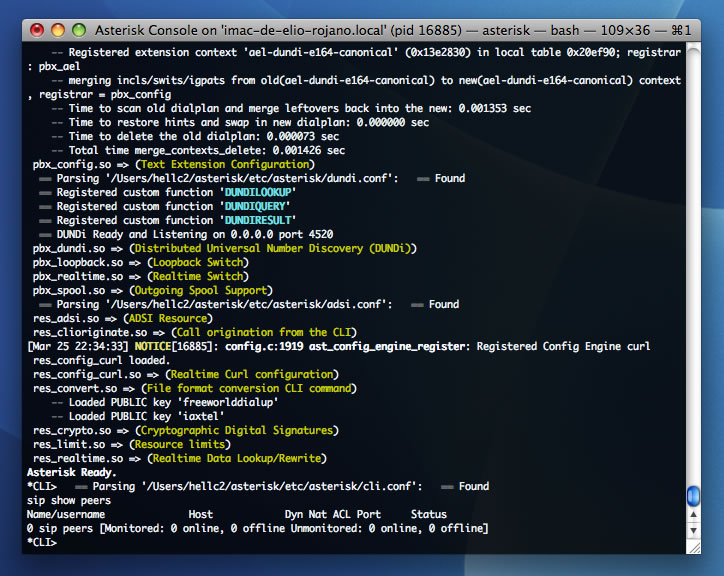The image size is (724, 576).
Task: Click the 'DUNDIQUERY' function name
Action: click(255, 206)
